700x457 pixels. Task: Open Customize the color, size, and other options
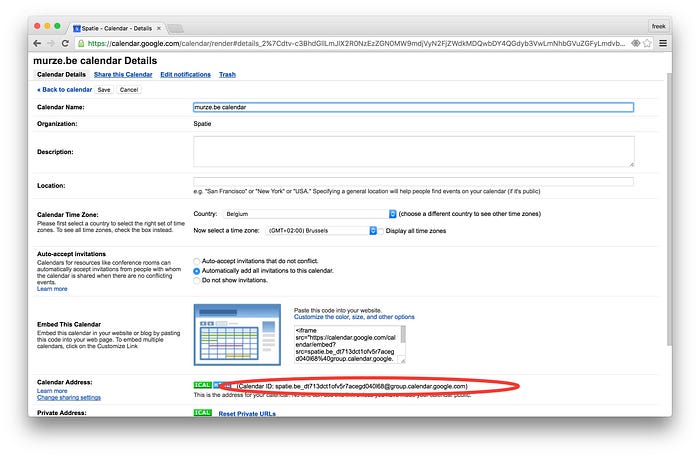coord(354,317)
